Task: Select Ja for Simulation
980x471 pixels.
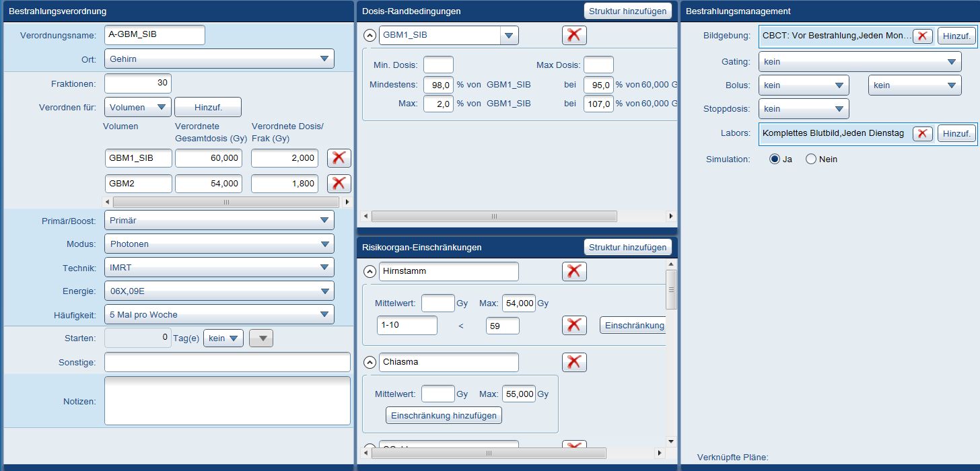Action: point(775,159)
